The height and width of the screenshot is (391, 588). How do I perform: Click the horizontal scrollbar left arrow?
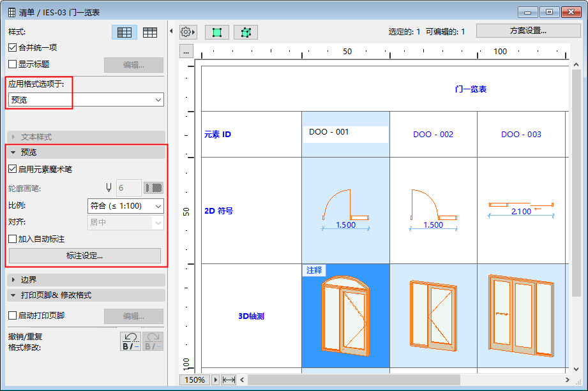[242, 380]
